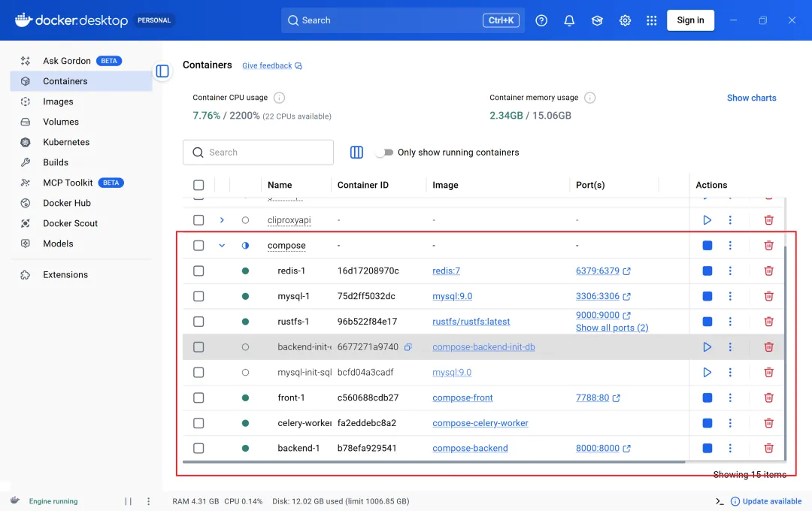Image resolution: width=812 pixels, height=511 pixels.
Task: Start the backend-init container
Action: (x=707, y=347)
